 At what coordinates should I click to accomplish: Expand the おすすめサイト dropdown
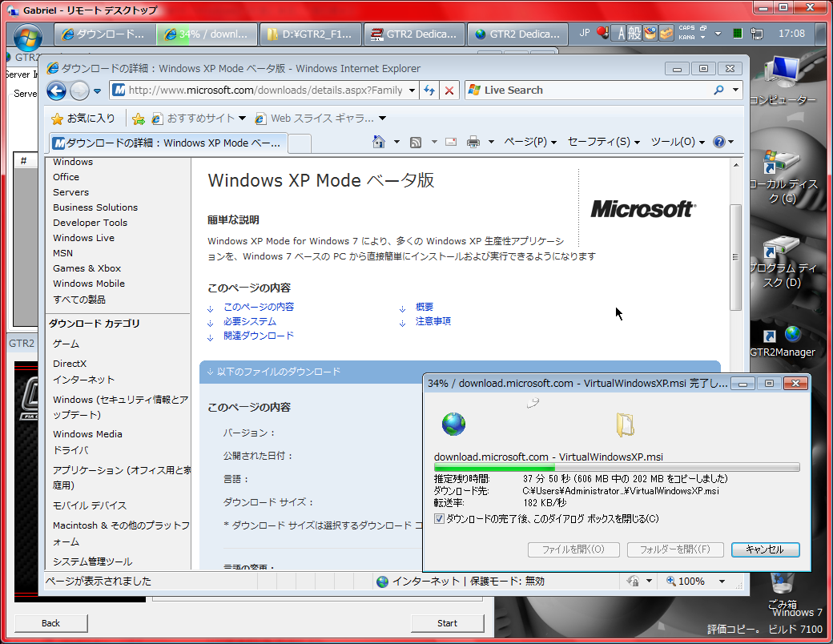(242, 118)
